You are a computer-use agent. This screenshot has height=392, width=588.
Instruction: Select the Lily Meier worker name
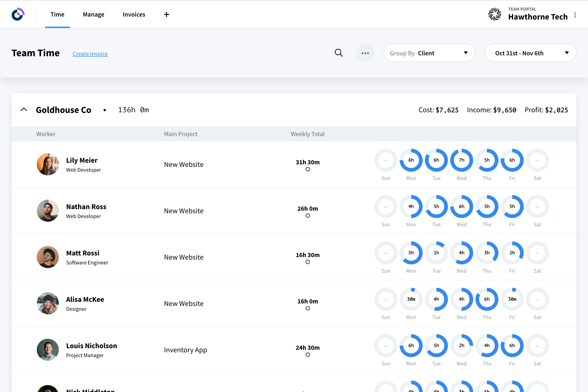(x=82, y=160)
